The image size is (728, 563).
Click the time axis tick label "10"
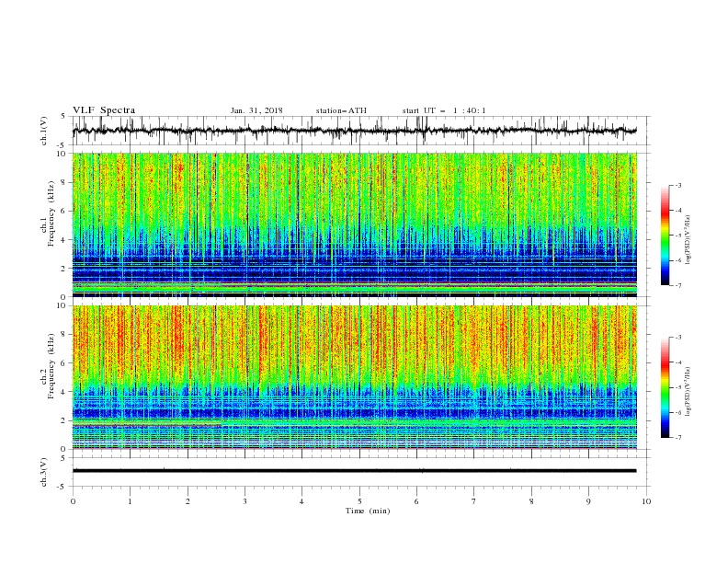click(646, 501)
